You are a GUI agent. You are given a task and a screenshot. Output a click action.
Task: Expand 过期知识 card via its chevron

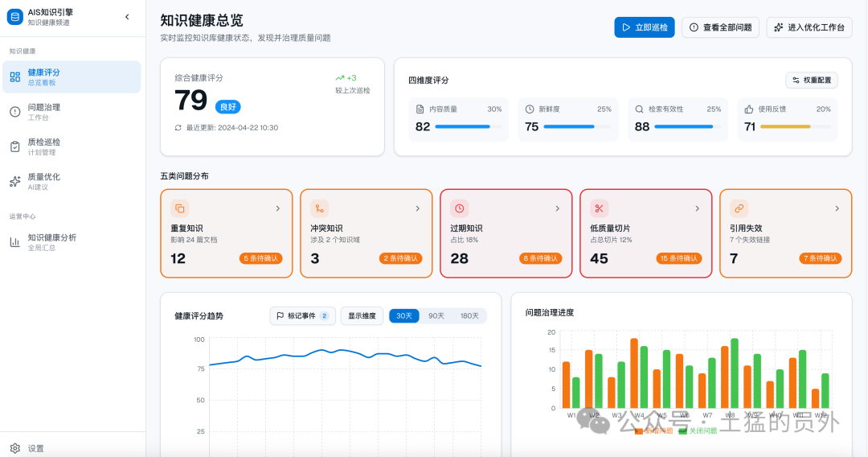[x=558, y=209]
